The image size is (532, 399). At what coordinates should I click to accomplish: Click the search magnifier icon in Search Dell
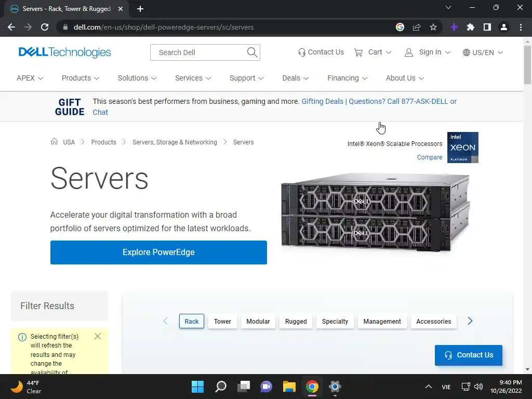[x=252, y=52]
